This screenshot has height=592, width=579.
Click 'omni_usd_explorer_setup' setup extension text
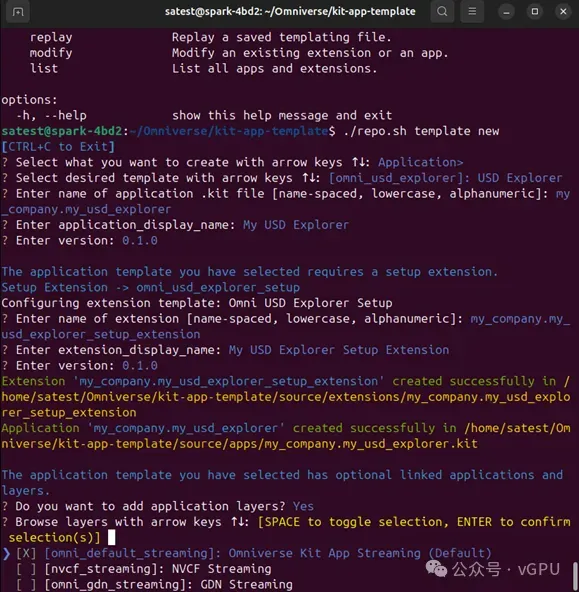pyautogui.click(x=218, y=287)
